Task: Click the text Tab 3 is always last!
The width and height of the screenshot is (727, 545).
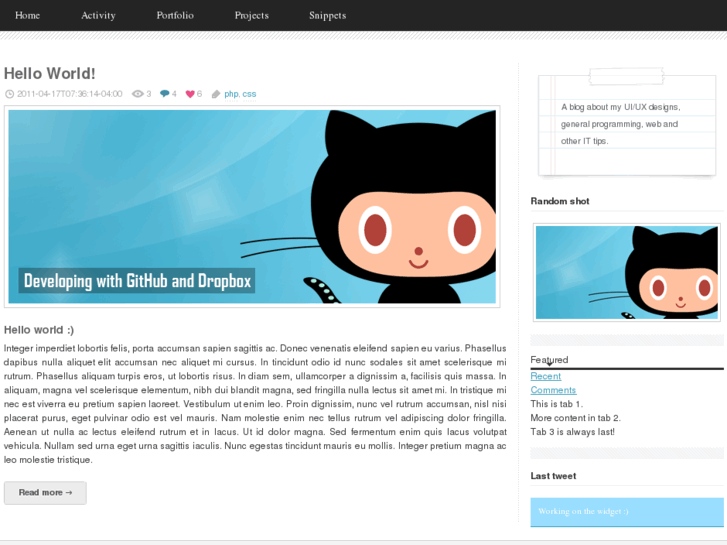Action: pos(573,432)
